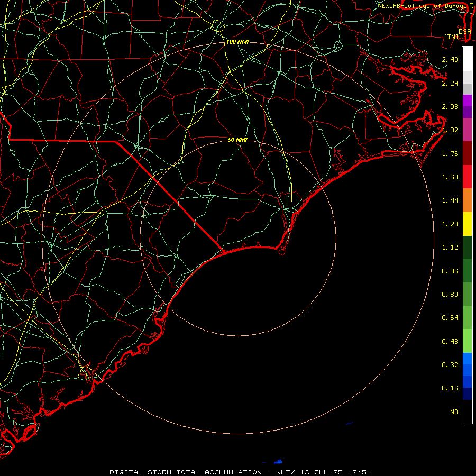Click the 50 NMI range ring label

(237, 140)
